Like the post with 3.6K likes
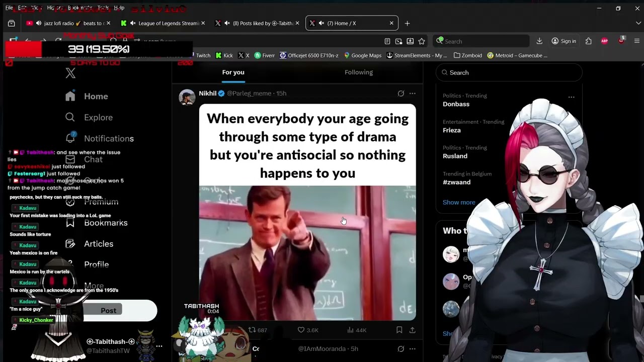 pyautogui.click(x=307, y=330)
